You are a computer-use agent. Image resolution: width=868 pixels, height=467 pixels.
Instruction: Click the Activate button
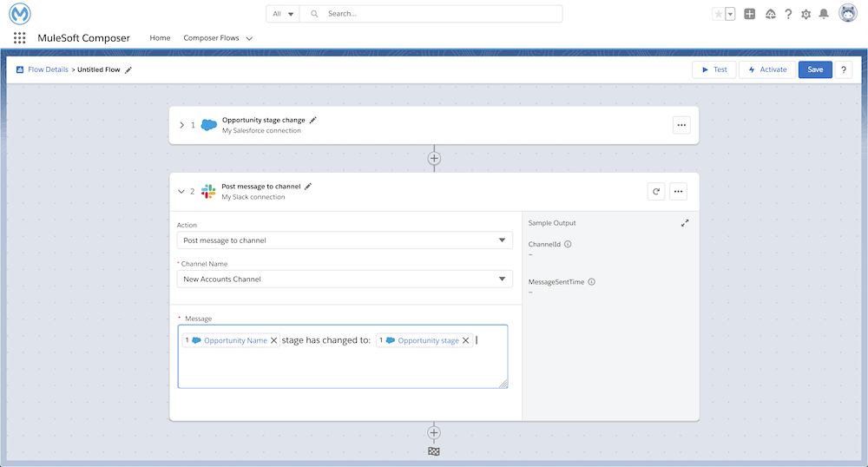click(766, 69)
